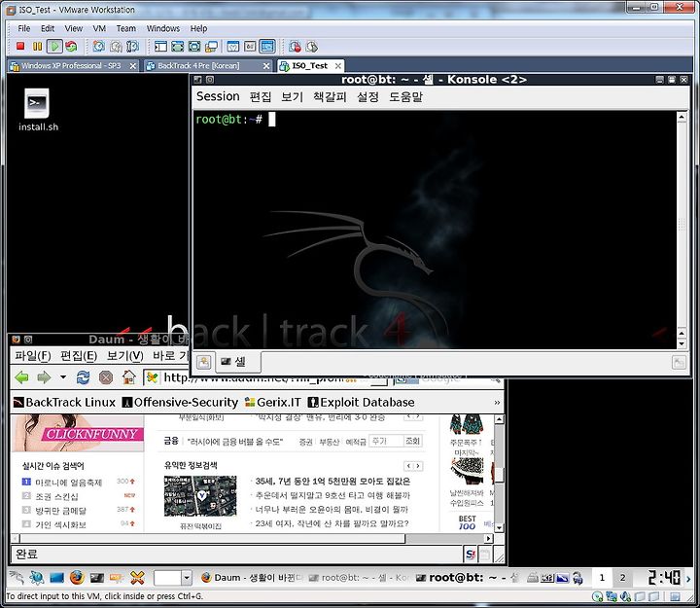Open the KDE dragon start menu icon

pos(17,577)
